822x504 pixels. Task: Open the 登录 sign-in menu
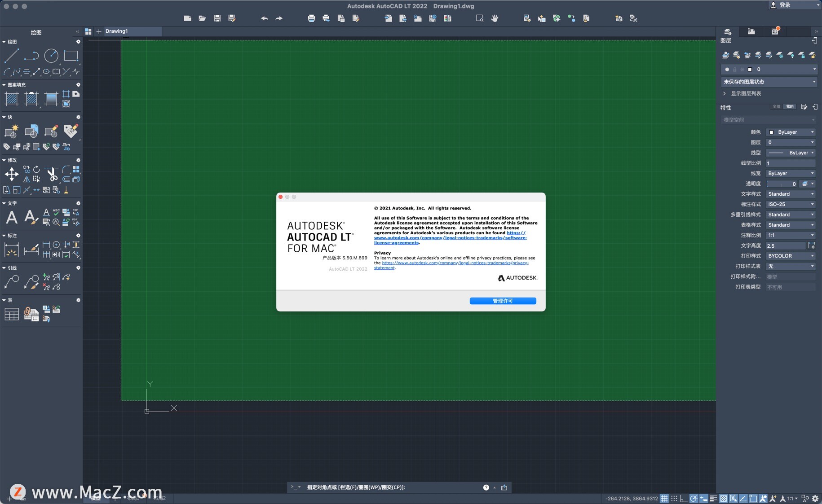coord(795,5)
